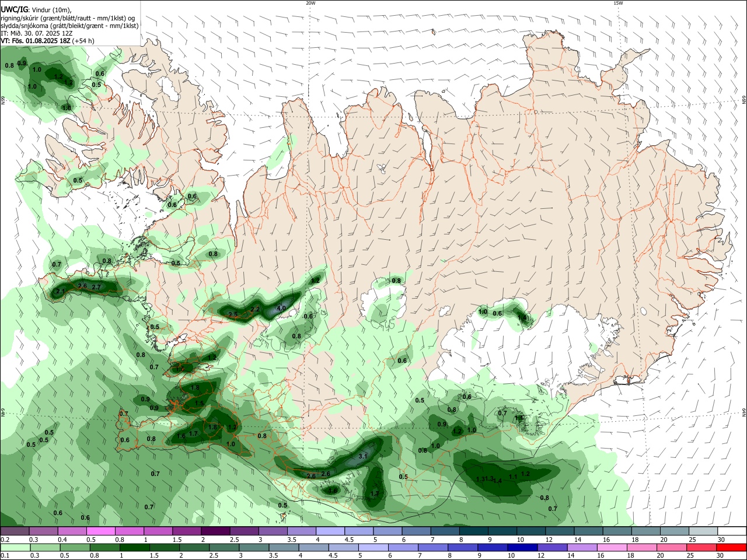The width and height of the screenshot is (747, 560).
Task: Click the dusty mauve 0.2 swatch in upper legend row
Action: (15, 531)
